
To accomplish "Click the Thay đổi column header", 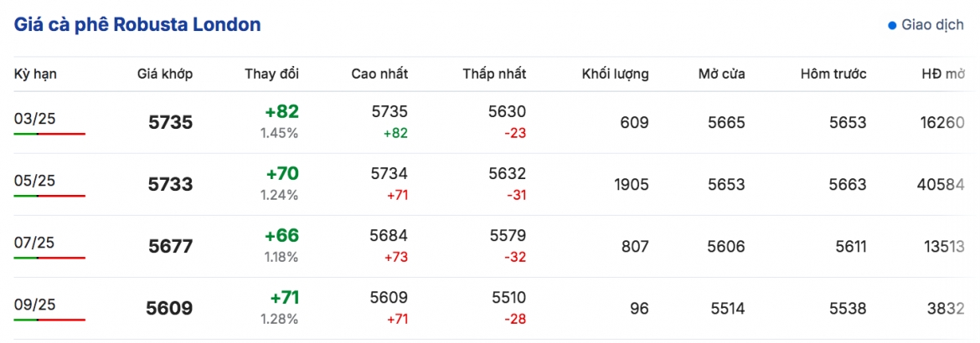I will pos(272,74).
